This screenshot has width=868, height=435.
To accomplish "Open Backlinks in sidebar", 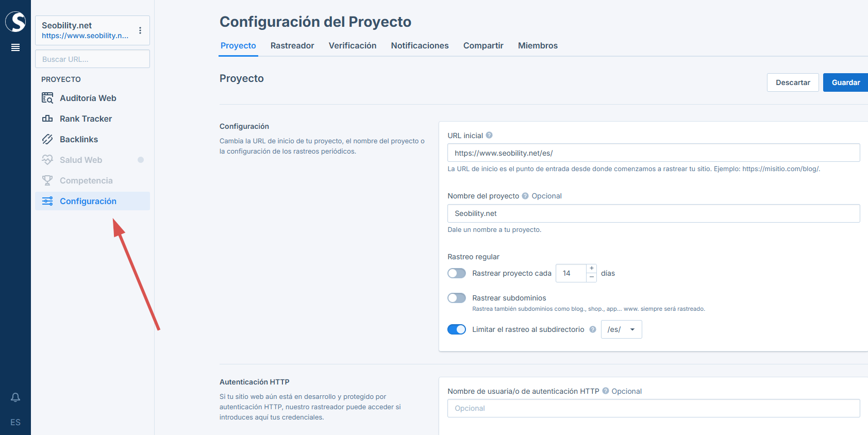I will [92, 139].
